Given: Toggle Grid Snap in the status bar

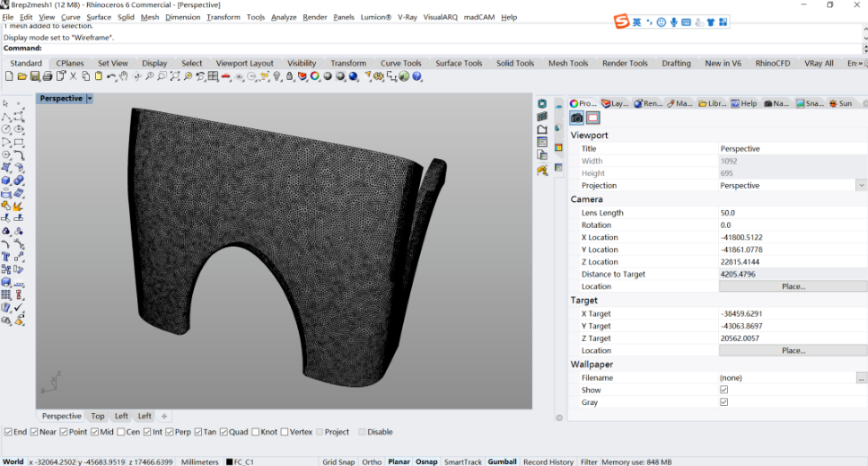Looking at the screenshot, I should (x=338, y=462).
